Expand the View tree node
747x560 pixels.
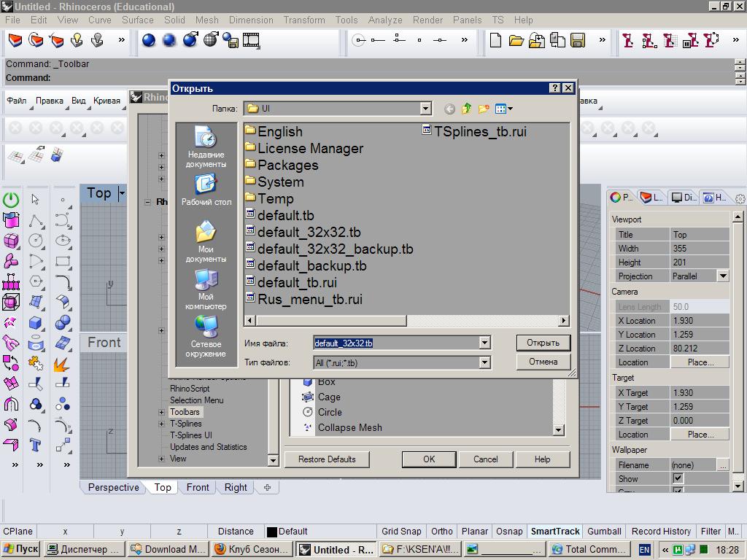point(161,459)
